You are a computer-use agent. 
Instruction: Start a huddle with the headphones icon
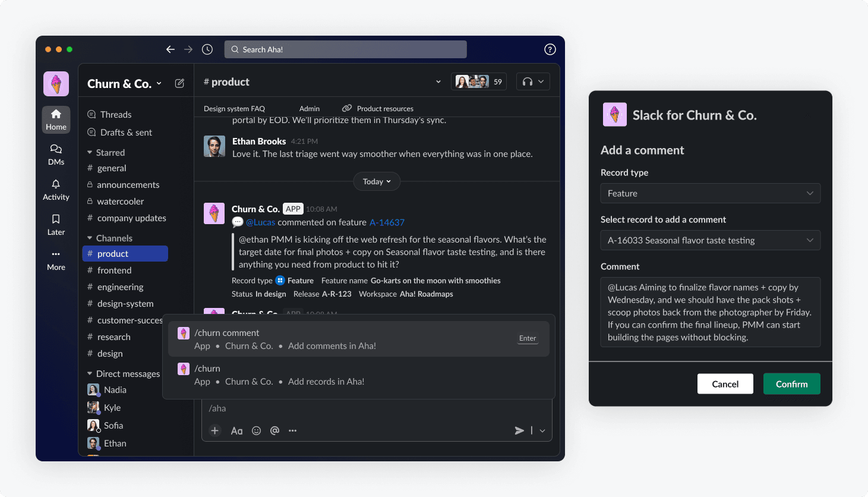[x=528, y=81]
